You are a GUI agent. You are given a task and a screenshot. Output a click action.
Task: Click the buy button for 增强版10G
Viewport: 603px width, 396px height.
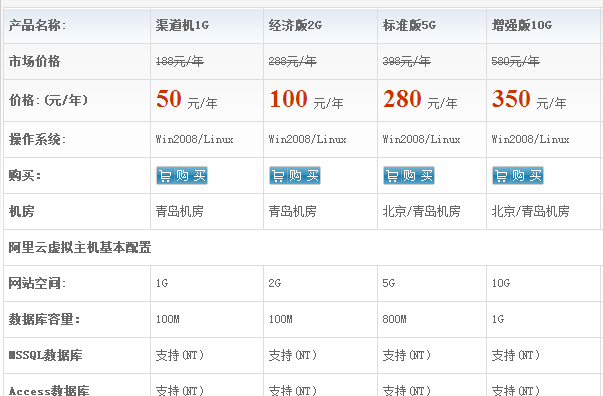click(518, 176)
